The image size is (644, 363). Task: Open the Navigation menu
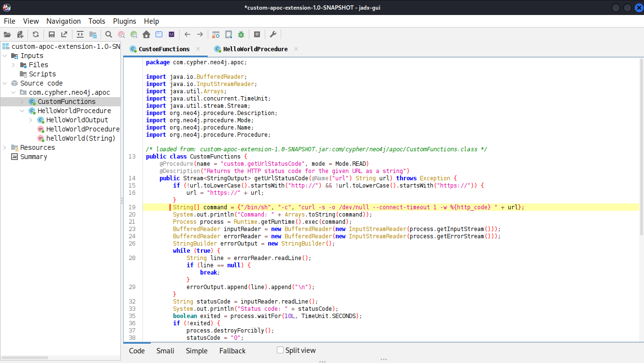pos(64,21)
